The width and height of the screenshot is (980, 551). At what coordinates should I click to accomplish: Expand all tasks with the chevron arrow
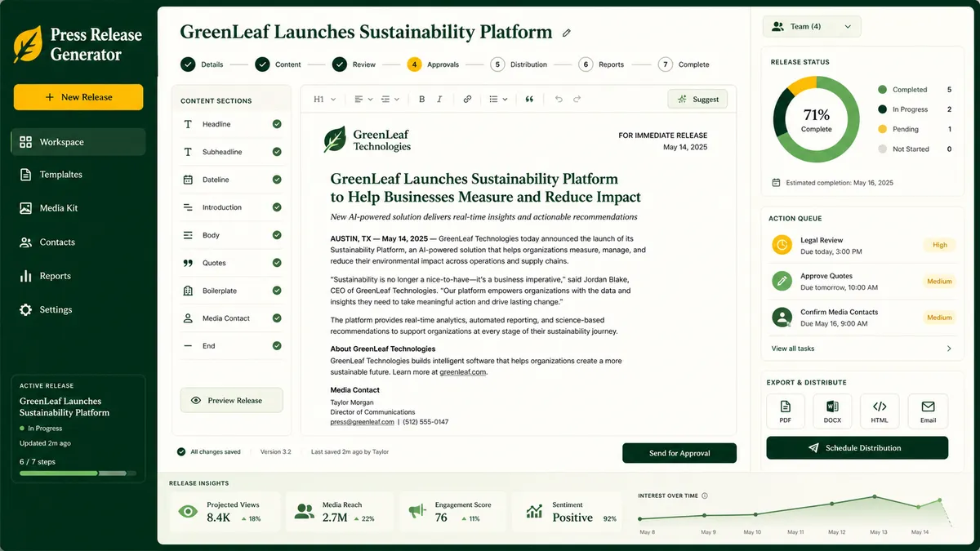pos(949,349)
